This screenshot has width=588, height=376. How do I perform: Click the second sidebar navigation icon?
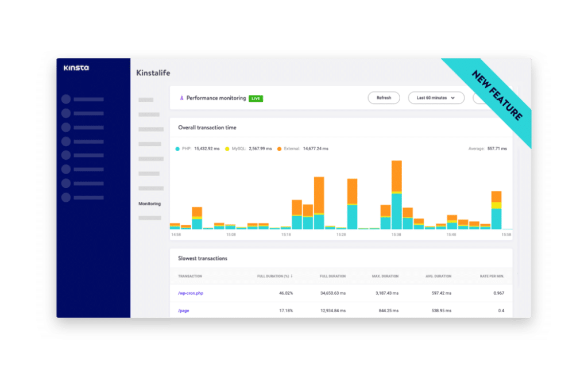(x=65, y=113)
